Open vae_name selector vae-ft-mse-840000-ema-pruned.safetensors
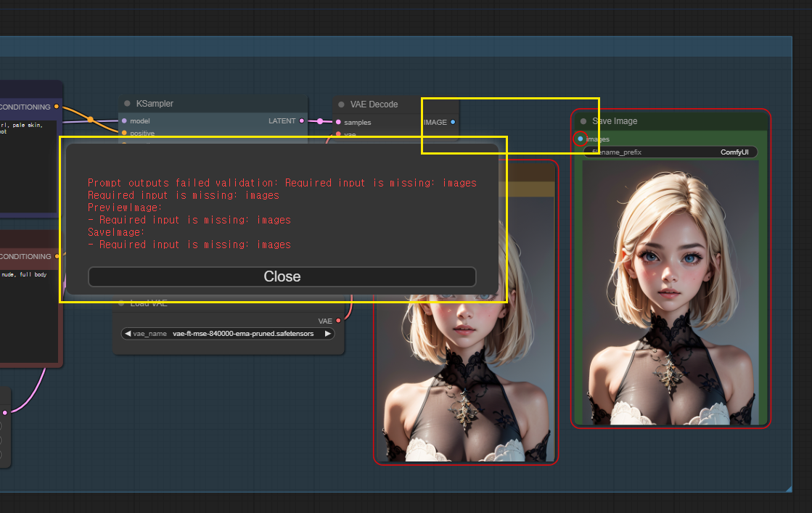The width and height of the screenshot is (812, 513). pyautogui.click(x=228, y=333)
